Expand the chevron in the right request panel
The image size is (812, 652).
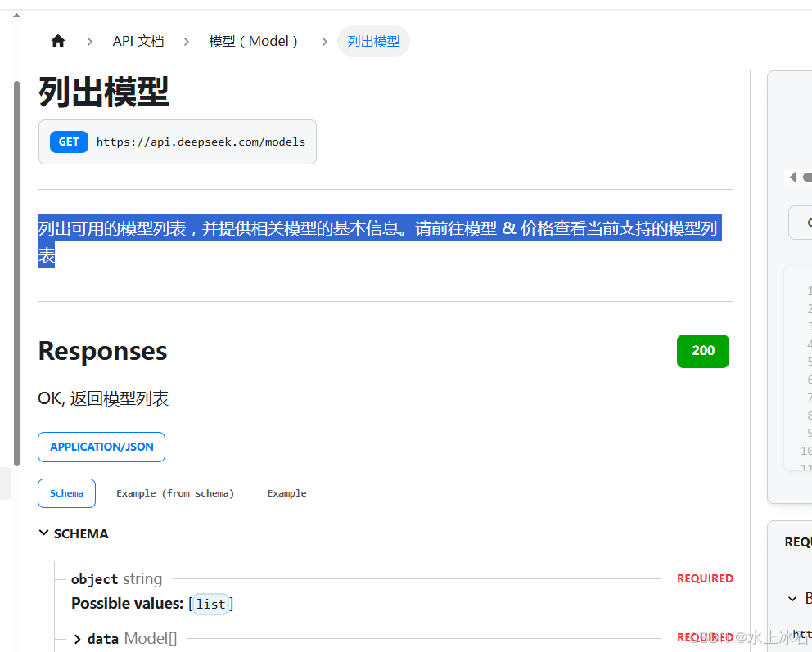point(792,599)
